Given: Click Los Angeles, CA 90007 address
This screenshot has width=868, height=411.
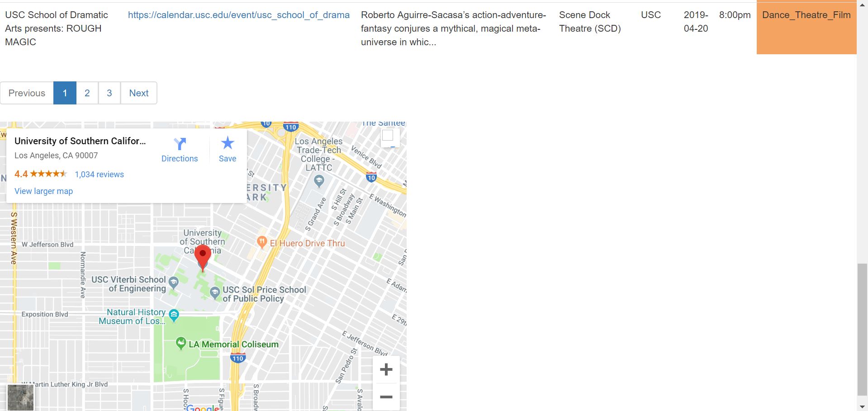Looking at the screenshot, I should click(x=56, y=156).
